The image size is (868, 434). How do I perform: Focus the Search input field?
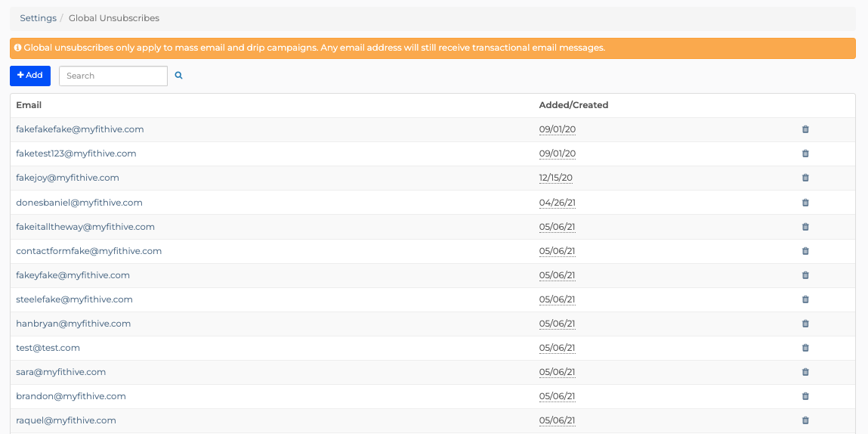113,76
